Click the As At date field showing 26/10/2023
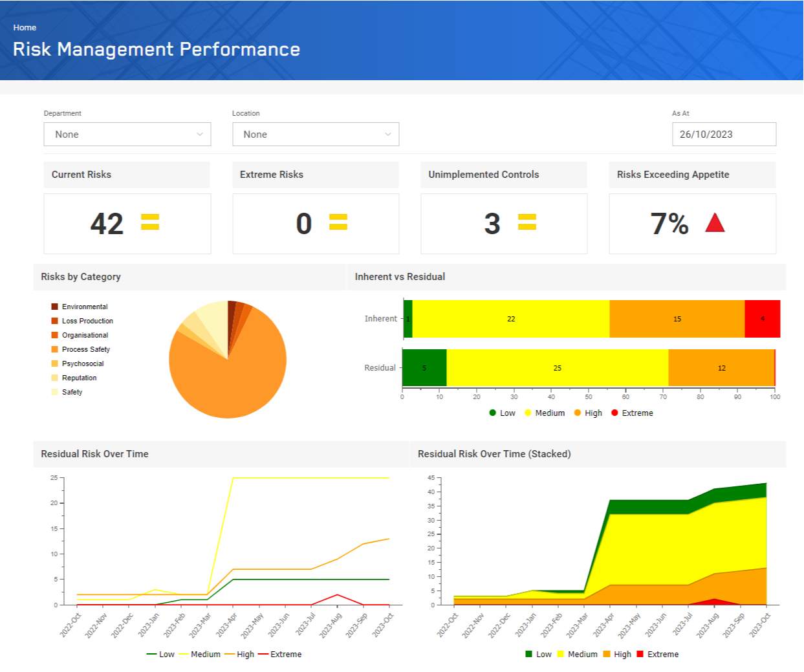The height and width of the screenshot is (672, 804). 724,134
